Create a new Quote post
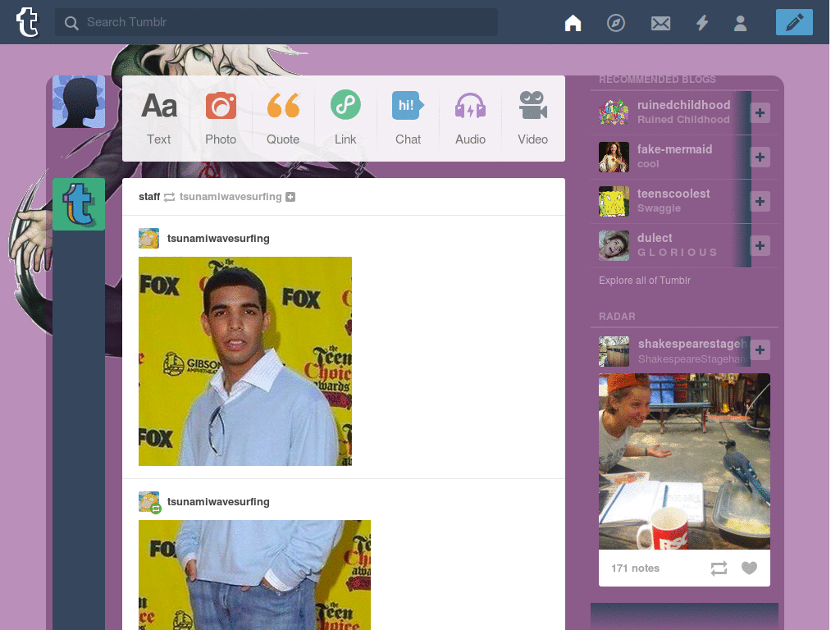840x630 pixels. 283,118
